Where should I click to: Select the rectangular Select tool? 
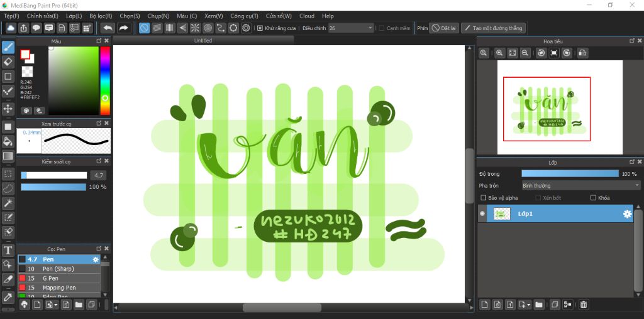(8, 174)
